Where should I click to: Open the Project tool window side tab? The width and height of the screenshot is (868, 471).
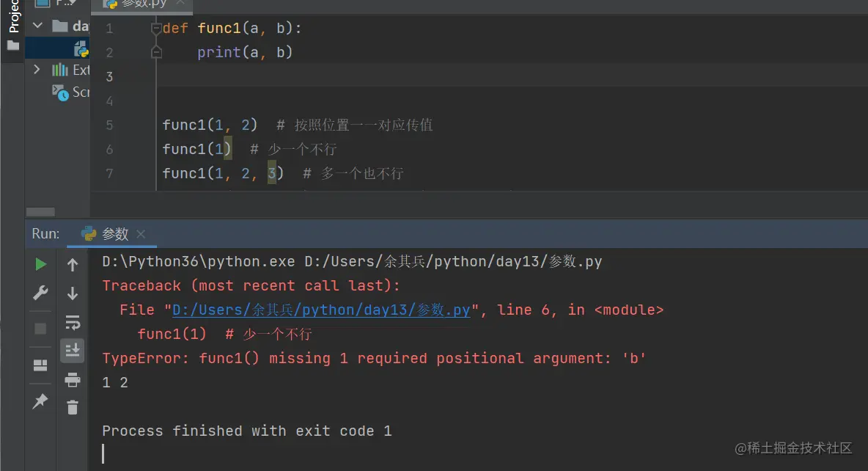[12, 18]
